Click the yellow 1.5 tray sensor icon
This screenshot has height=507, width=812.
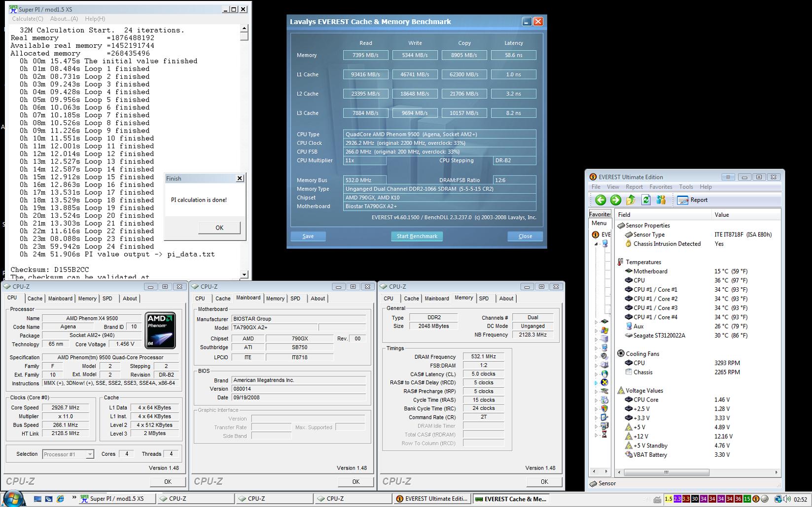(x=669, y=499)
